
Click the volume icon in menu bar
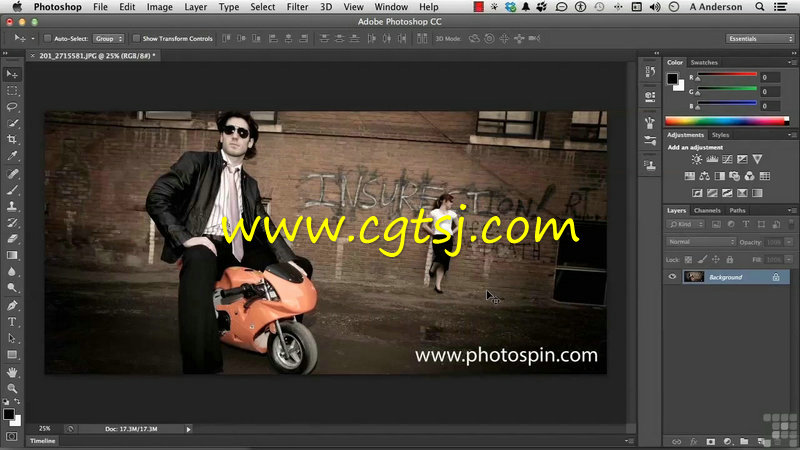click(655, 7)
